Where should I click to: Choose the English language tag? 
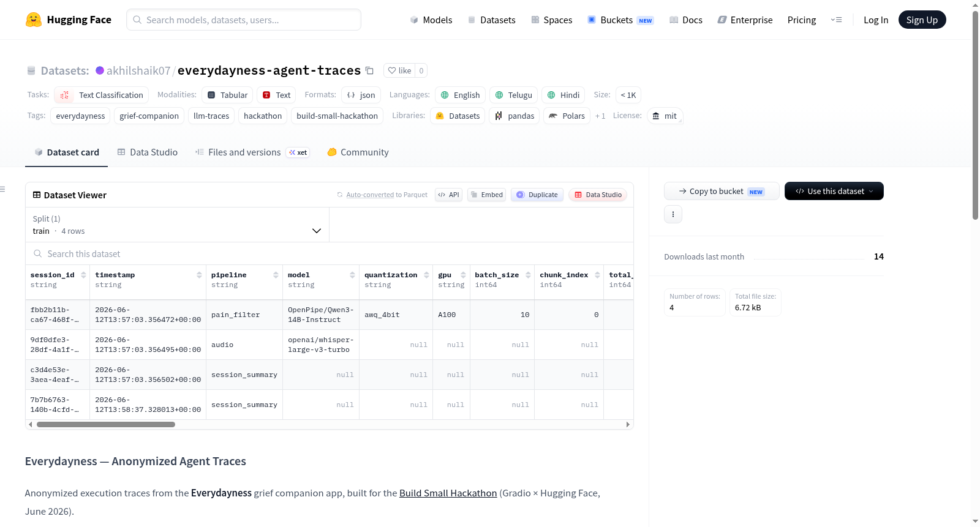[x=461, y=95]
